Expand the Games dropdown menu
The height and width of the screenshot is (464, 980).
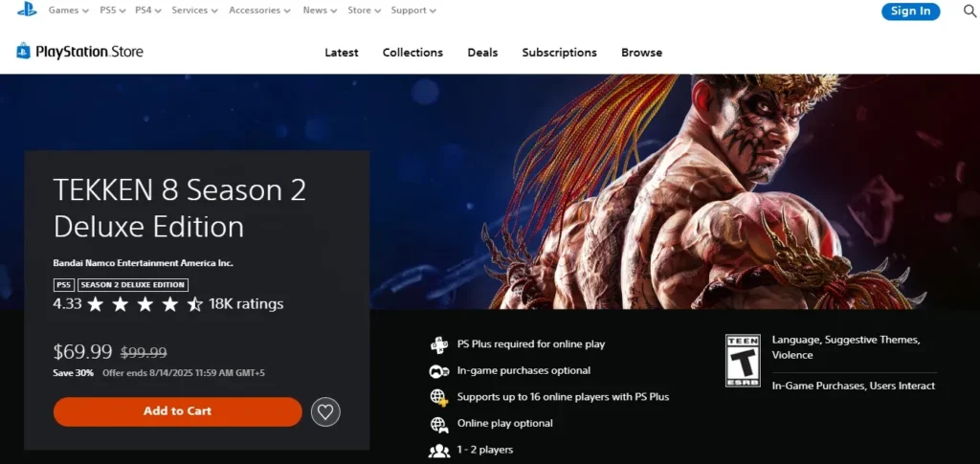click(x=68, y=11)
